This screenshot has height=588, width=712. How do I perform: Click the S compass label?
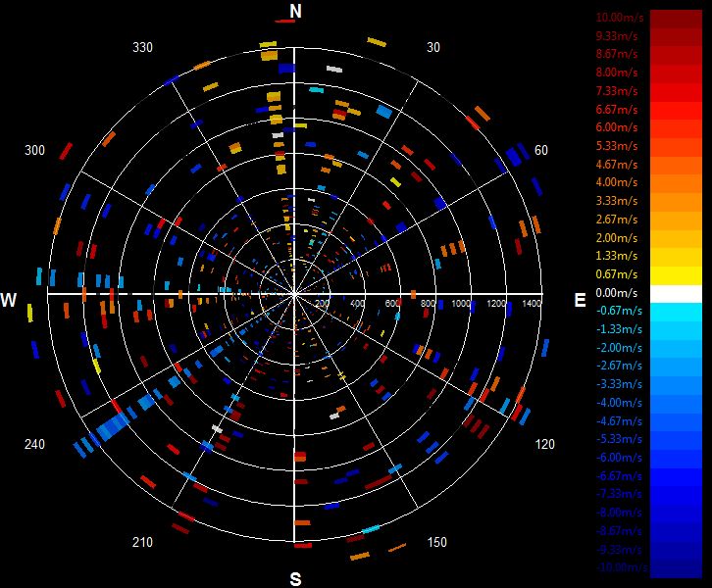295,579
